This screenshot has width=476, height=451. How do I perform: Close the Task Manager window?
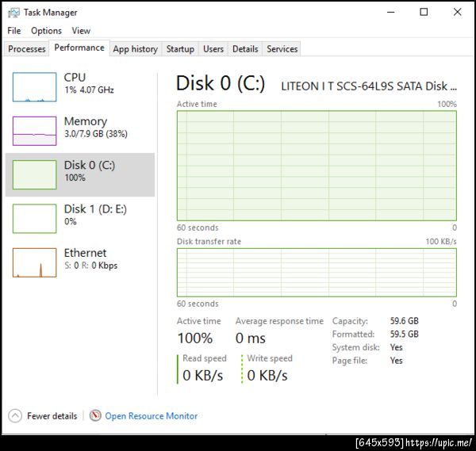(x=457, y=12)
